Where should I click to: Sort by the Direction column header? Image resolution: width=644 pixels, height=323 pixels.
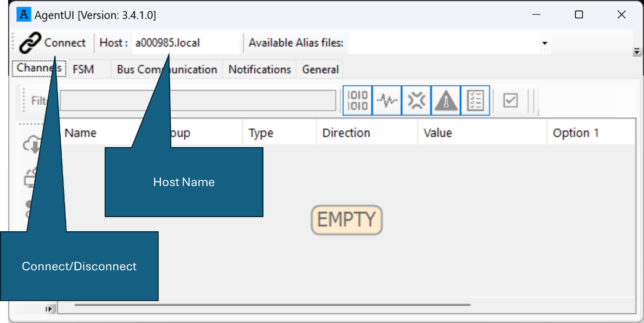[x=346, y=133]
